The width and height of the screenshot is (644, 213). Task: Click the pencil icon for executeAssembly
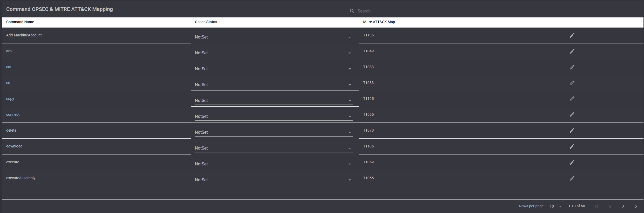pos(572,178)
